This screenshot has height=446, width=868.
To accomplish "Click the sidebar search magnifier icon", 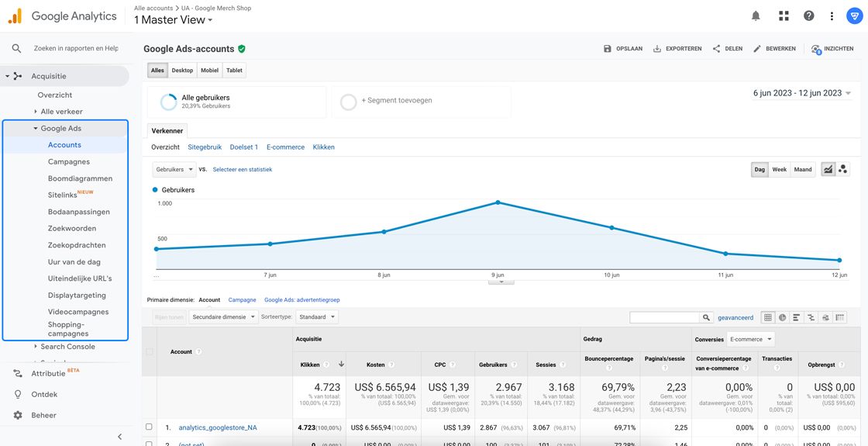I will coord(16,49).
